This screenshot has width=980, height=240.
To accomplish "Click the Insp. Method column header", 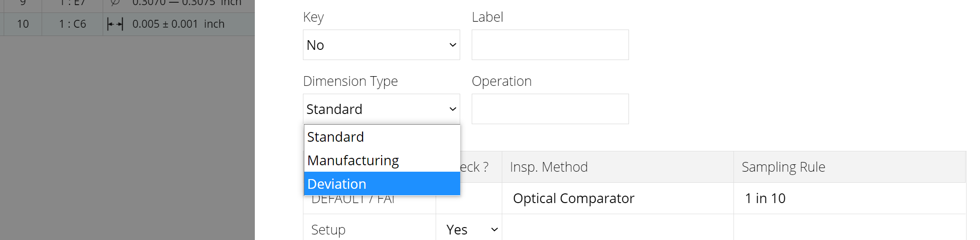I will 549,167.
